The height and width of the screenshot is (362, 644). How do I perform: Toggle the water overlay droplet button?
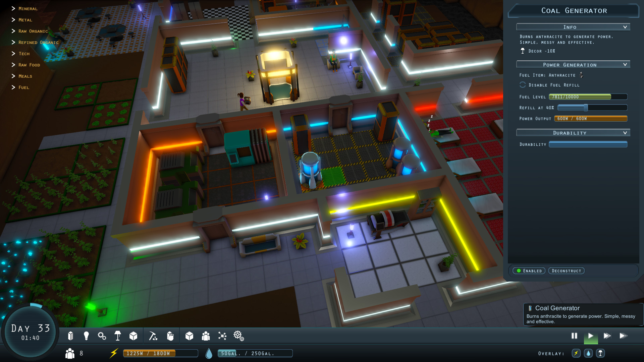click(x=588, y=353)
